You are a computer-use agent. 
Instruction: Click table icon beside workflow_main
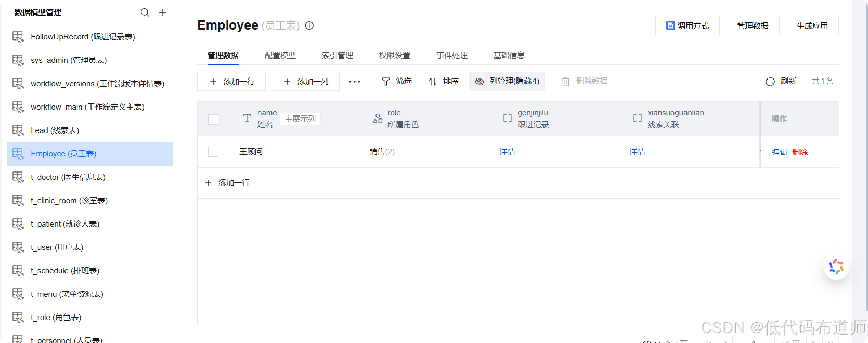pyautogui.click(x=18, y=107)
